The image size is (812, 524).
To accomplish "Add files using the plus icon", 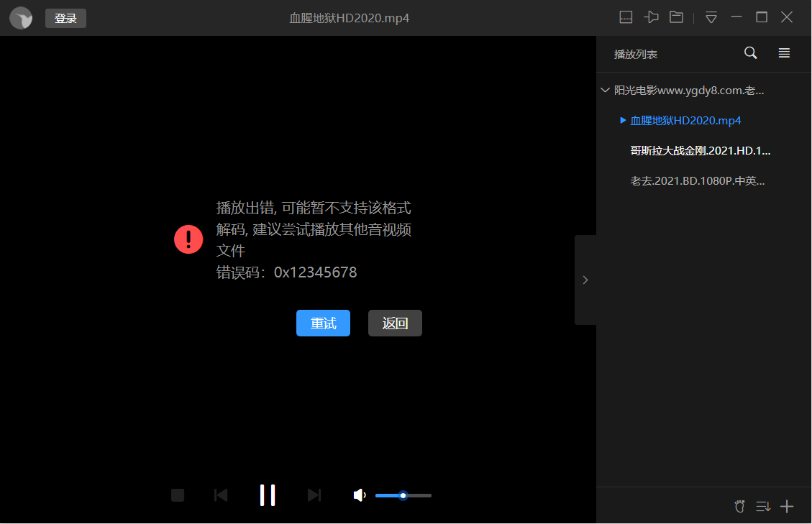I will click(787, 507).
